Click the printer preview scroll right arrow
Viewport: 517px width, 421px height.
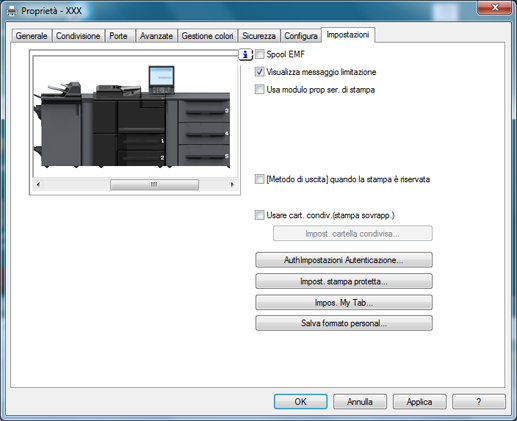tap(232, 185)
